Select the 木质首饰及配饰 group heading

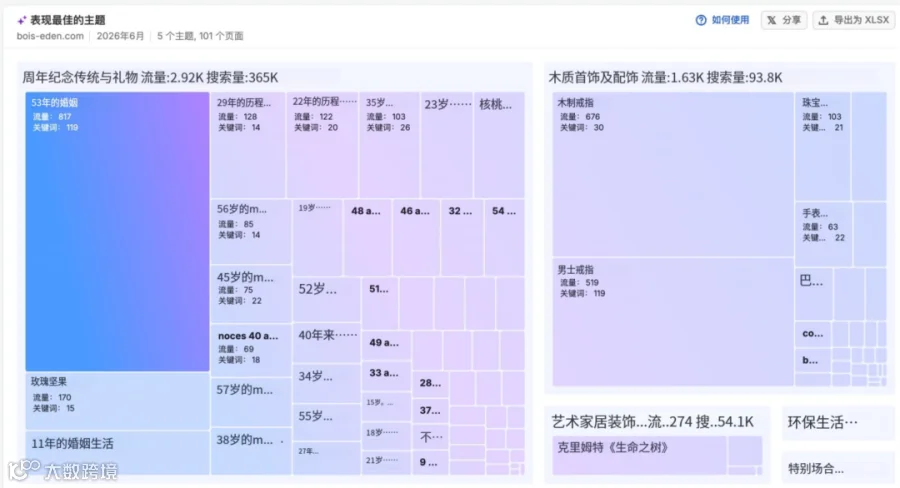point(665,78)
